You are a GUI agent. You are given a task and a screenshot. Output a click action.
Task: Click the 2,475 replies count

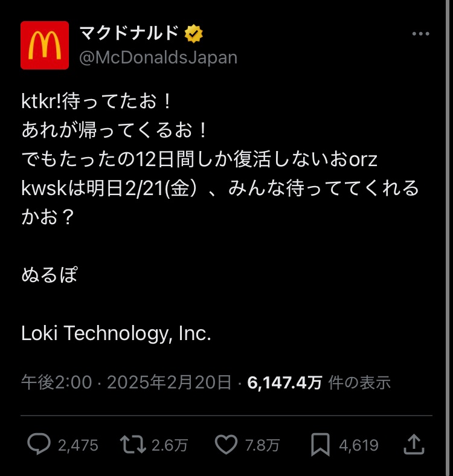pyautogui.click(x=78, y=445)
